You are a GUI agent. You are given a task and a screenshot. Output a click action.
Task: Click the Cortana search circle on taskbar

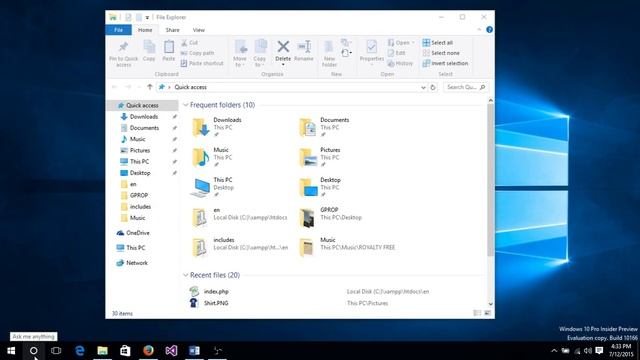pyautogui.click(x=33, y=351)
